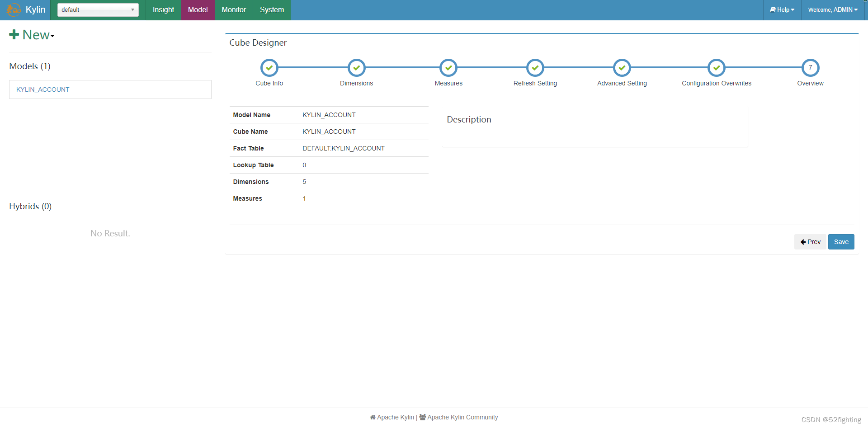Click the Hybrids (0) heading
Image resolution: width=868 pixels, height=428 pixels.
(30, 206)
